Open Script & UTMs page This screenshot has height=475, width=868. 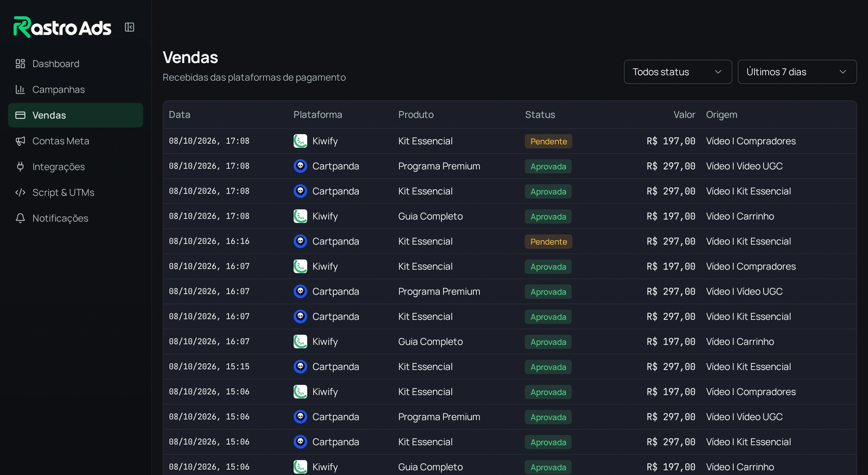76,192
